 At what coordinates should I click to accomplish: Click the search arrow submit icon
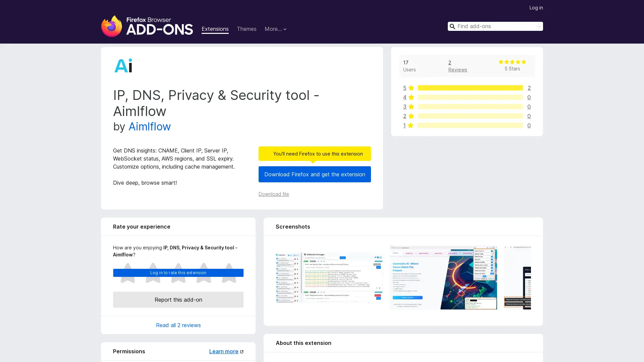[x=538, y=26]
